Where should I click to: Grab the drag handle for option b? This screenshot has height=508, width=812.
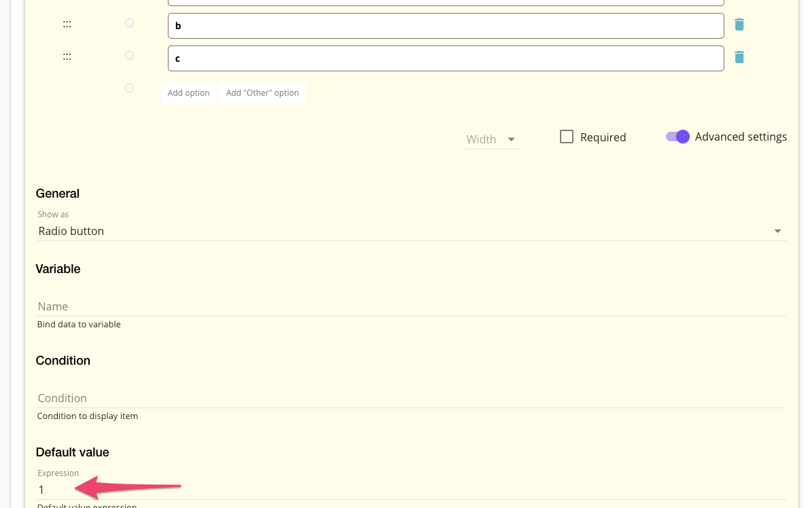pyautogui.click(x=67, y=24)
